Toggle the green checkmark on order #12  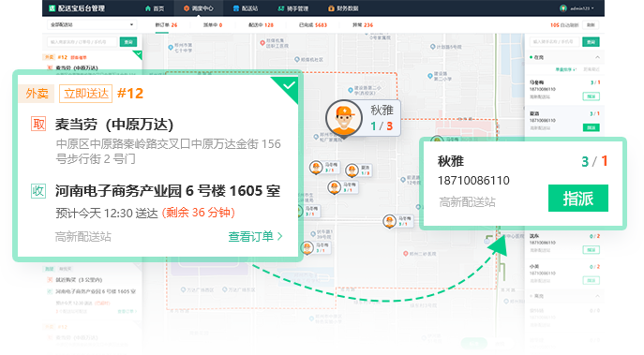pyautogui.click(x=289, y=85)
